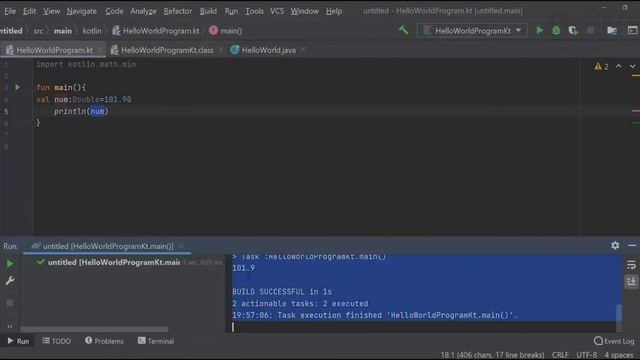Open the VCS menu
The image size is (640, 360).
(x=277, y=11)
